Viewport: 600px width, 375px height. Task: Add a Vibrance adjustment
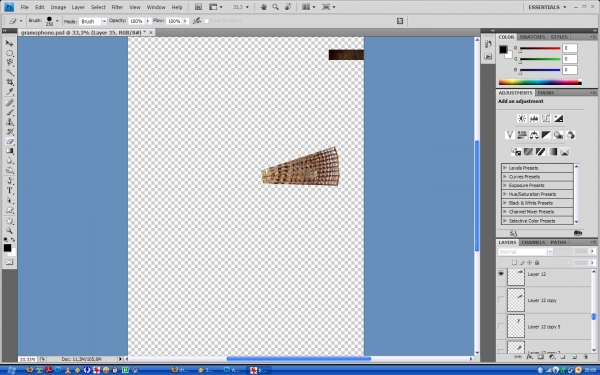click(x=509, y=135)
